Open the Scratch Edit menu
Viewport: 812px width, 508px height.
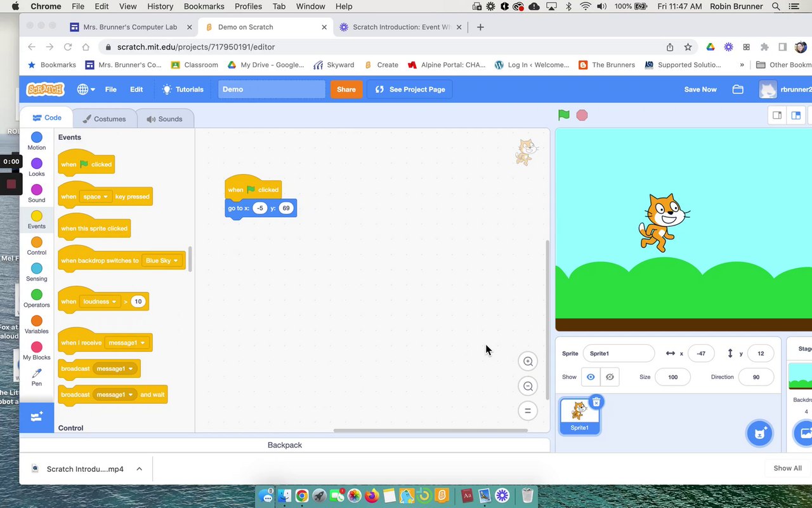136,90
